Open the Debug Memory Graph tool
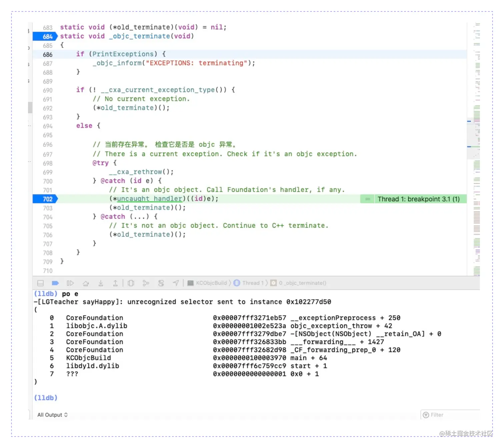 [x=146, y=283]
